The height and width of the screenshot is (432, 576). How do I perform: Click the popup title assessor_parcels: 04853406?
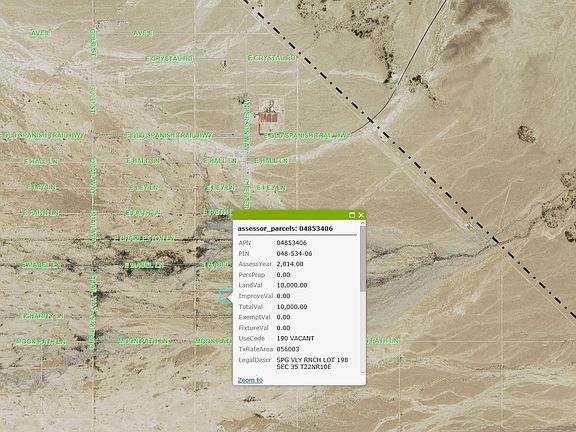click(285, 228)
